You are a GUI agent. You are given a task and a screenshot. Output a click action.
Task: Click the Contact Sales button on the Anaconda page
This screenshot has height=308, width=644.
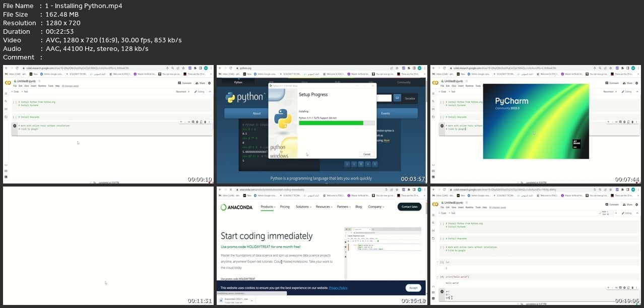point(410,207)
